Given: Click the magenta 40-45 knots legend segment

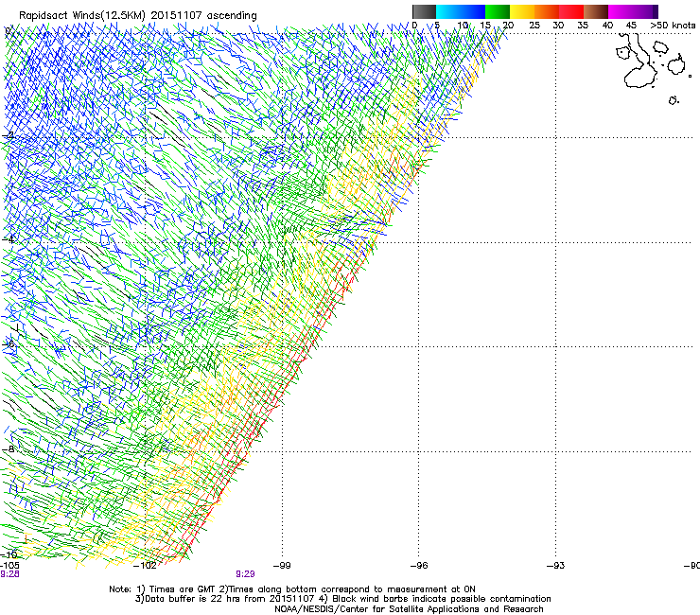Looking at the screenshot, I should [x=621, y=11].
